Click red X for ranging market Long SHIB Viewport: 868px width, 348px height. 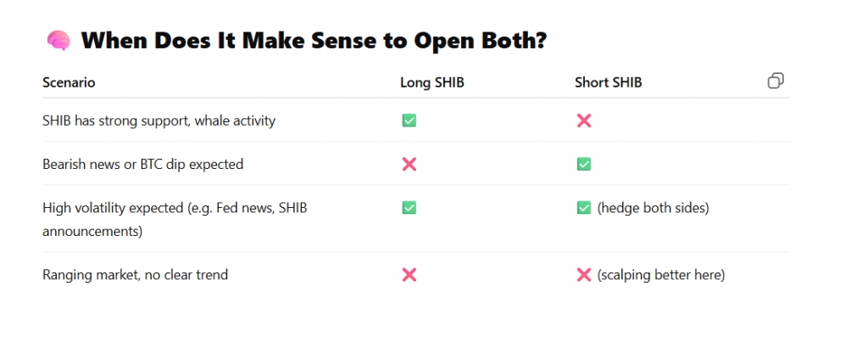click(x=409, y=274)
